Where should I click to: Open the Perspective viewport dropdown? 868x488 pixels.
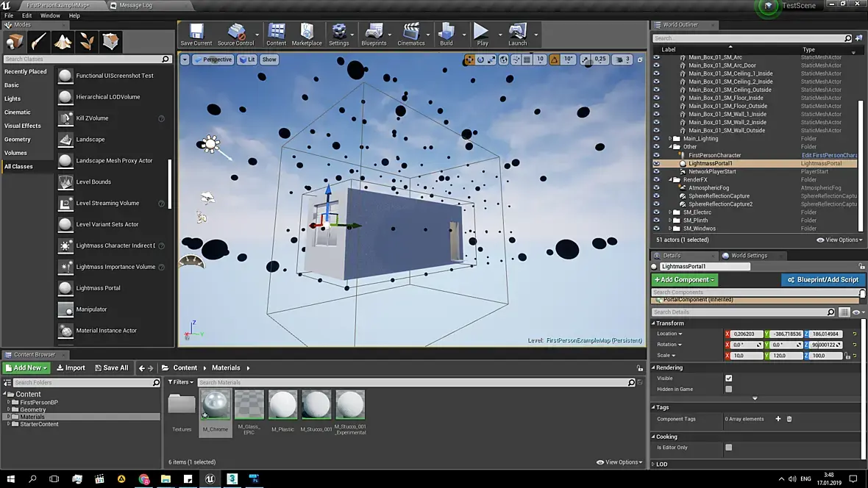pyautogui.click(x=213, y=60)
